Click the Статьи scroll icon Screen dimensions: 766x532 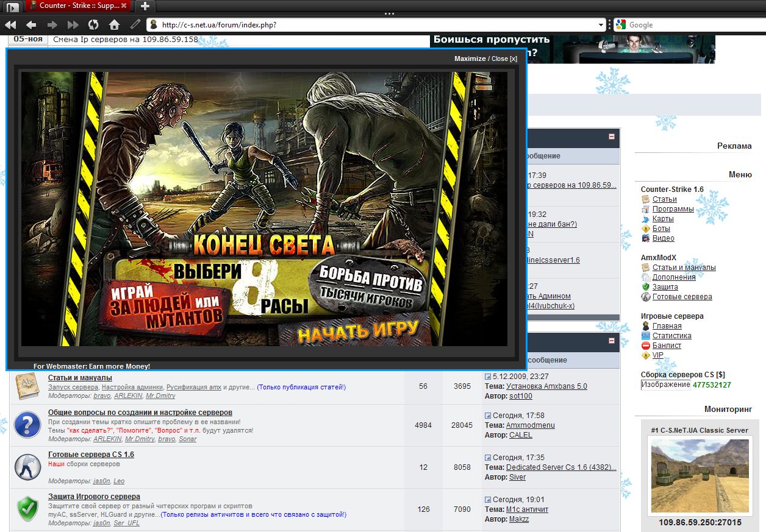[646, 199]
